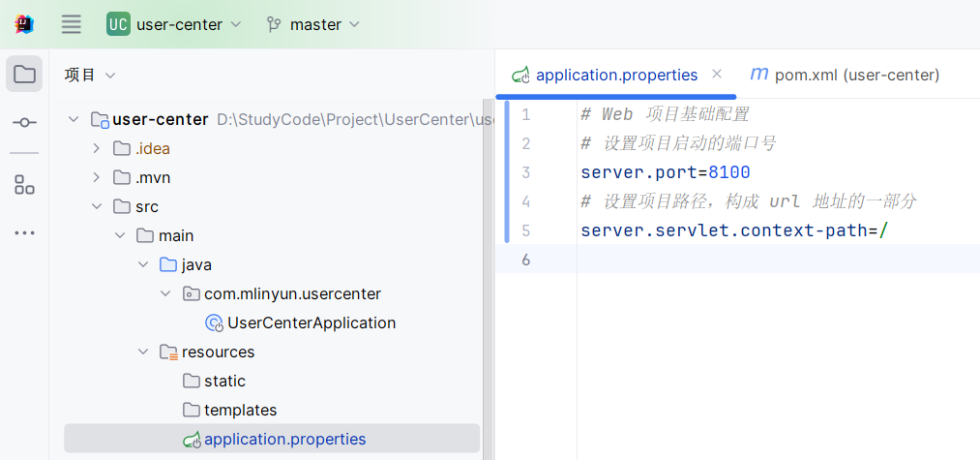
Task: Open the hamburger main menu
Action: click(x=72, y=24)
